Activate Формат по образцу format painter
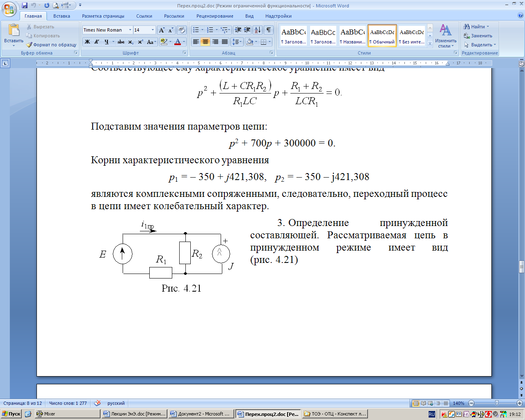525x420 pixels. click(x=51, y=45)
